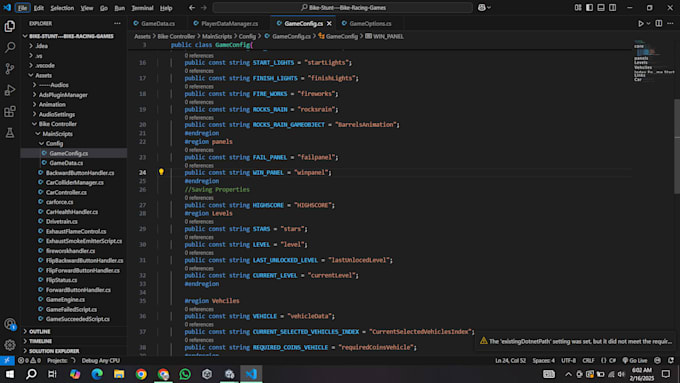This screenshot has width=680, height=383.
Task: Close the GameConfig.cs tab
Action: [x=329, y=23]
